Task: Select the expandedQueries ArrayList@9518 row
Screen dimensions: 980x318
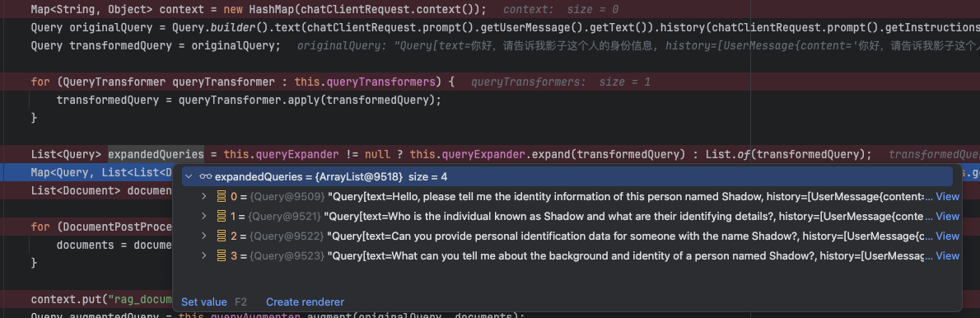Action: (567, 177)
